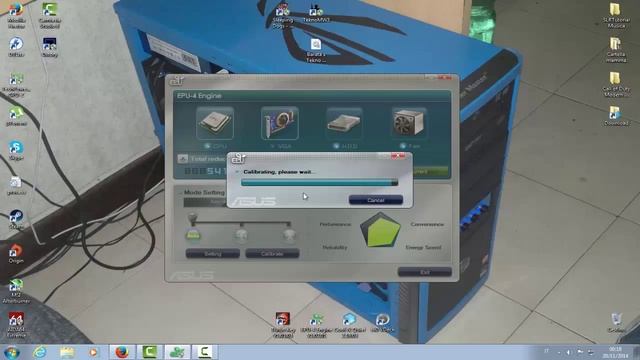Cancel the calibration in progress

(x=376, y=200)
